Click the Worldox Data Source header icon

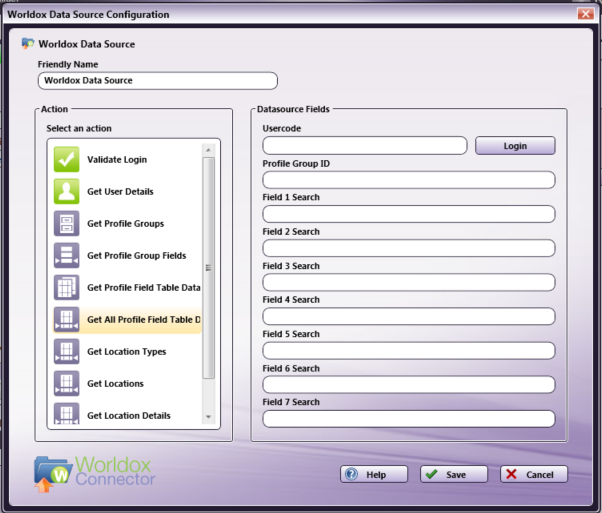click(28, 43)
